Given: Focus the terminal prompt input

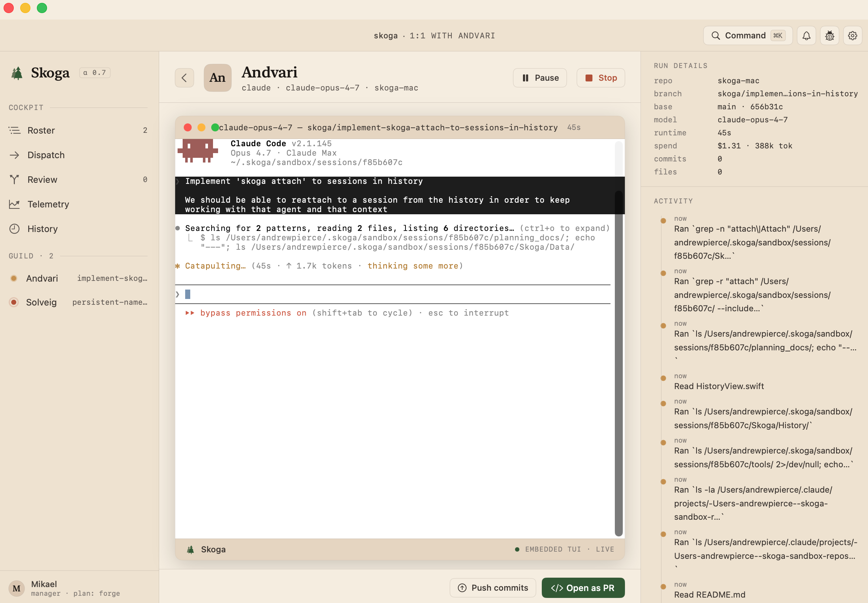Looking at the screenshot, I should [393, 294].
